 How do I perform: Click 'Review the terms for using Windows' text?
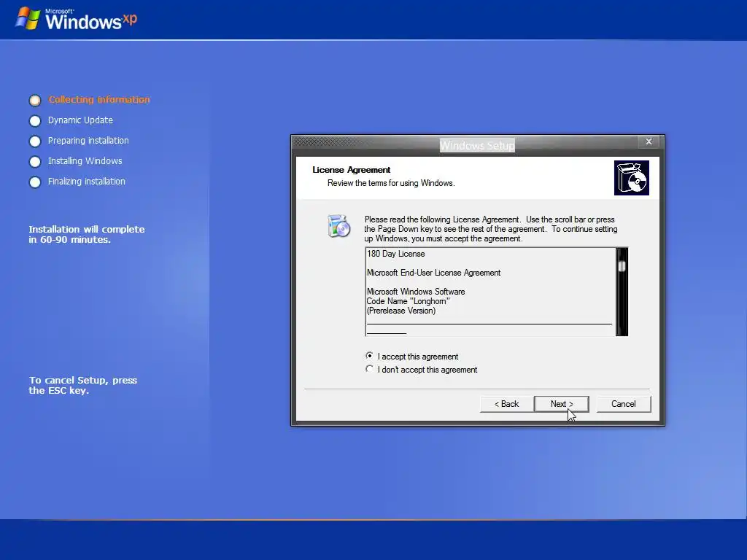click(391, 183)
